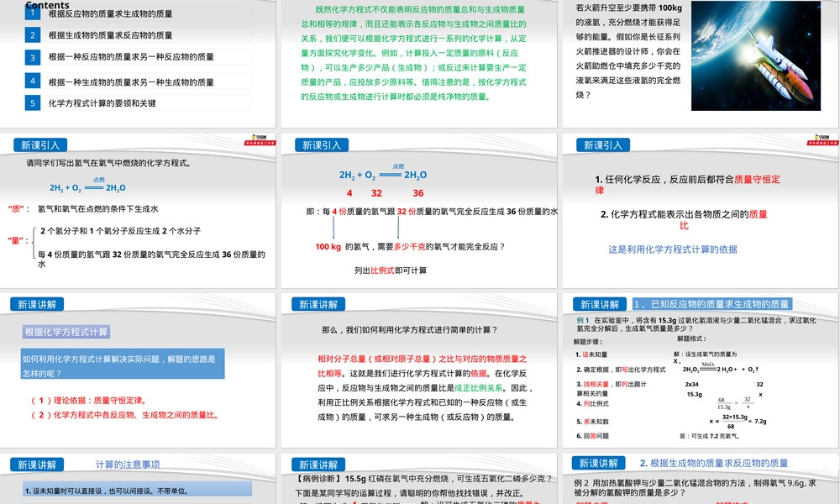Click the answer line '答：可生成 7.2 克氧气'

[709, 436]
